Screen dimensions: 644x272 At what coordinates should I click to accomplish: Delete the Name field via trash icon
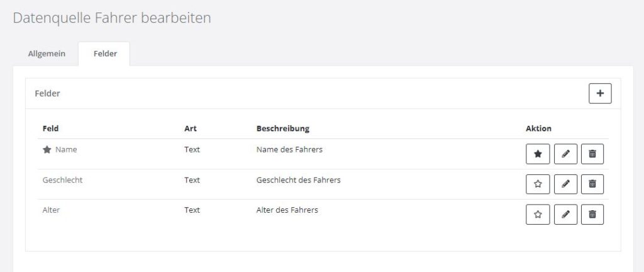tap(592, 154)
